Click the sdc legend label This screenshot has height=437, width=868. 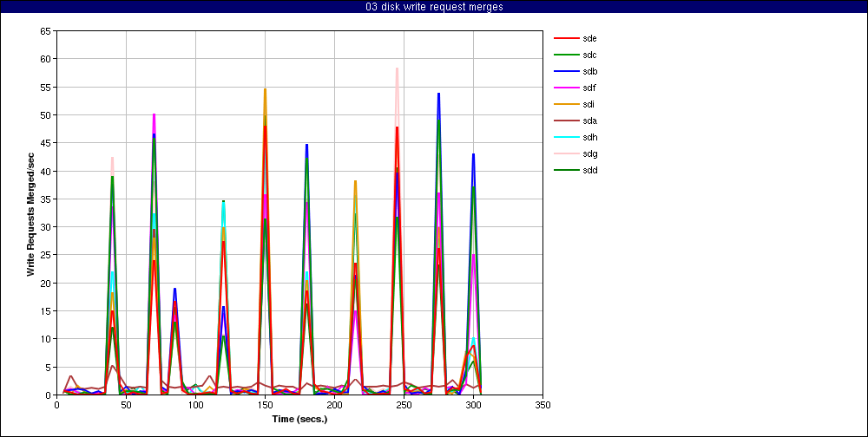tap(589, 55)
